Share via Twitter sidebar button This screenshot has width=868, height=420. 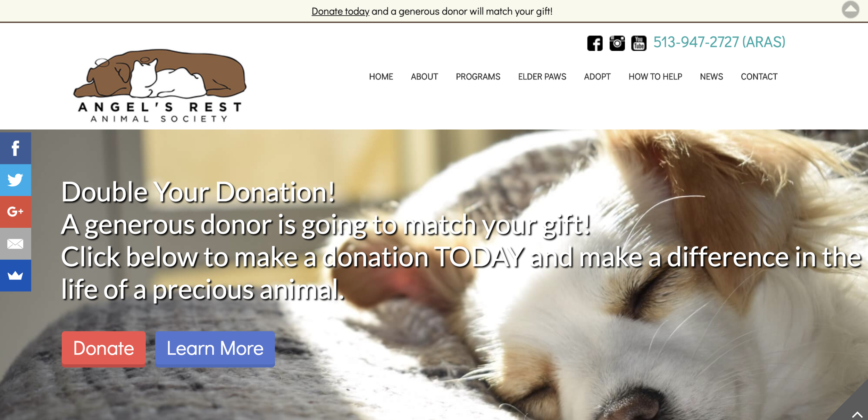(x=15, y=180)
